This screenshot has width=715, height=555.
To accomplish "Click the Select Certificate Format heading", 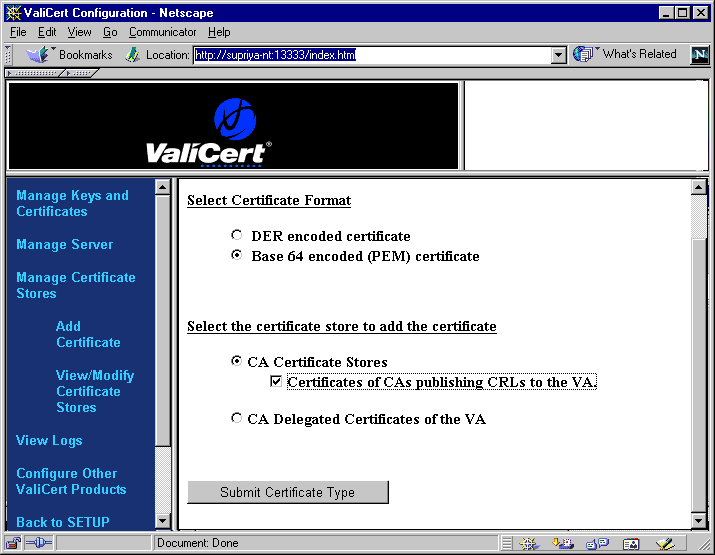I will click(269, 200).
